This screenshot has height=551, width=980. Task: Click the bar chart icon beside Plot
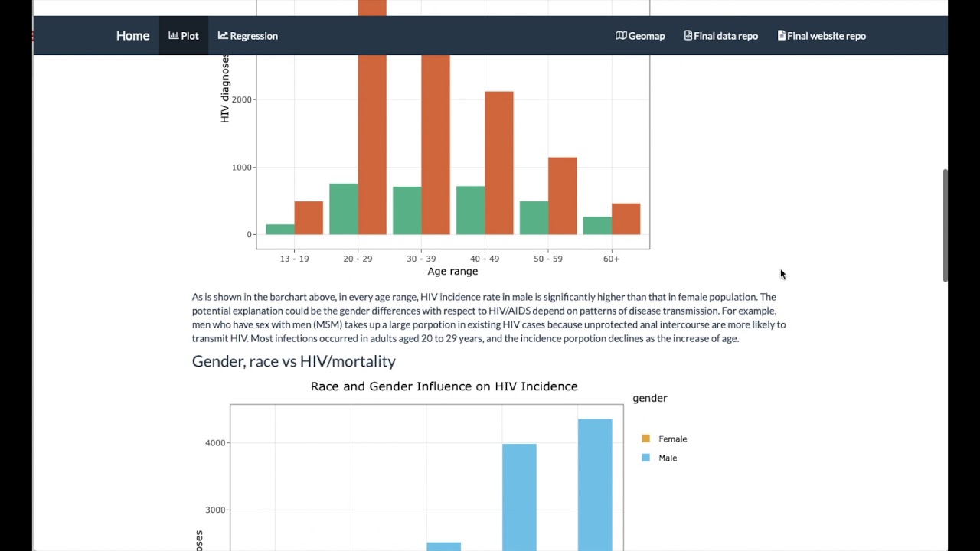174,36
